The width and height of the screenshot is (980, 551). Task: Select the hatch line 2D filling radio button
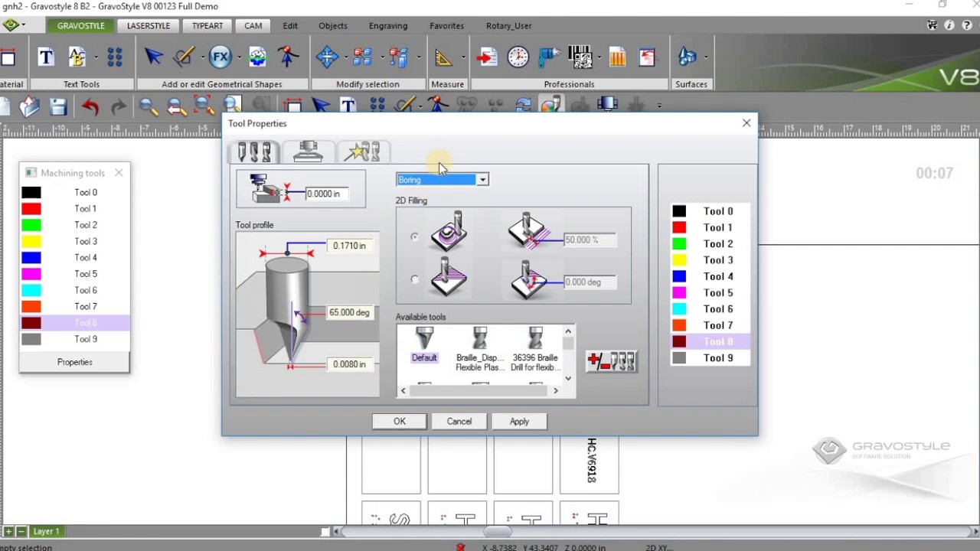[x=414, y=279]
